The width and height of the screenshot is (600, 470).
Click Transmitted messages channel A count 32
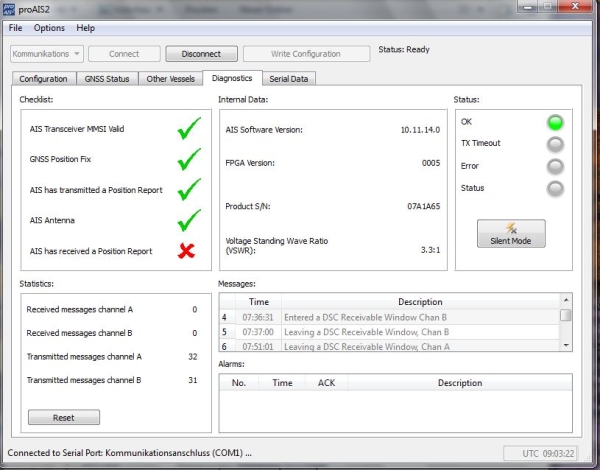click(x=193, y=357)
